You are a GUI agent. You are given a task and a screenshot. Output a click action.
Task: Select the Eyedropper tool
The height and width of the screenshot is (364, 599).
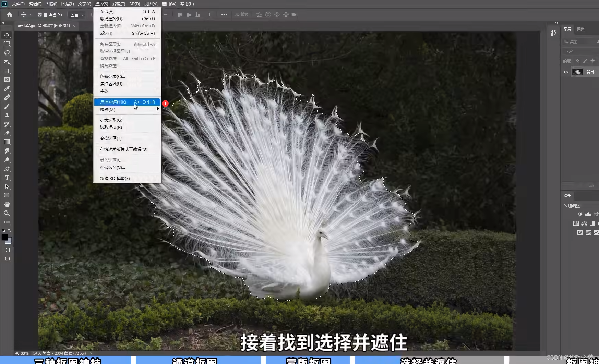click(7, 89)
